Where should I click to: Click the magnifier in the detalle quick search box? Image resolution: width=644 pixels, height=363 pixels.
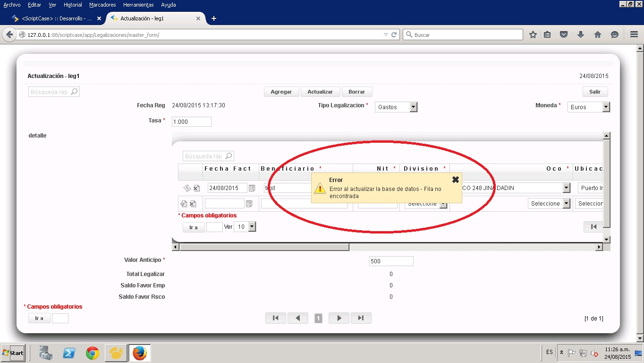coord(229,156)
